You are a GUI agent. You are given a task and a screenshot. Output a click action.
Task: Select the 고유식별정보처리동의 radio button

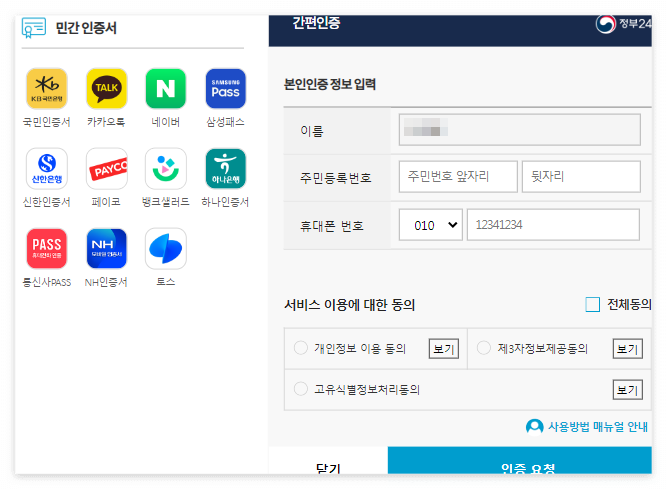(x=301, y=389)
